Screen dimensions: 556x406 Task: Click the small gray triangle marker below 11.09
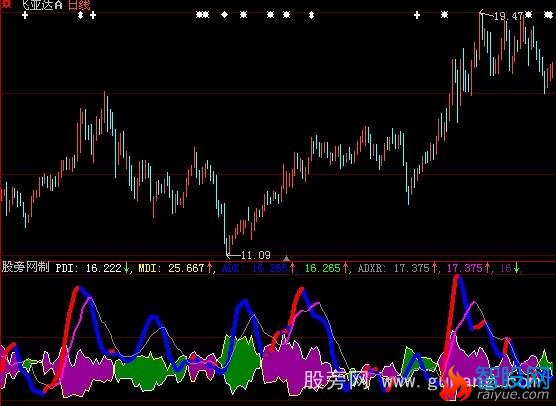coord(287,258)
